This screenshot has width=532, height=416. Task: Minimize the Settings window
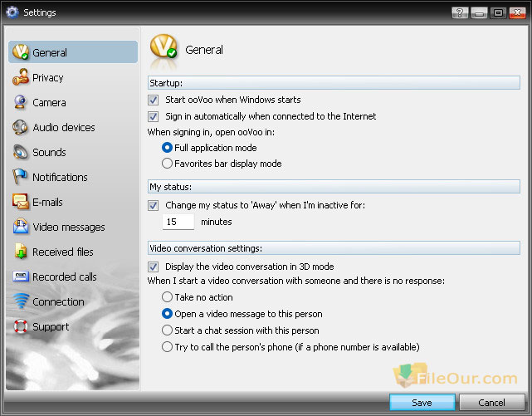pos(479,13)
